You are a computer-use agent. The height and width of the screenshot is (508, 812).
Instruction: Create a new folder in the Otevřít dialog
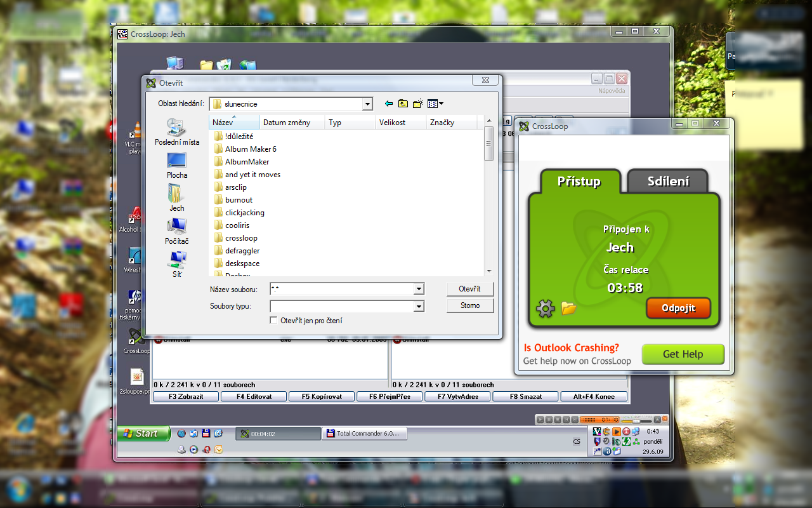point(417,104)
